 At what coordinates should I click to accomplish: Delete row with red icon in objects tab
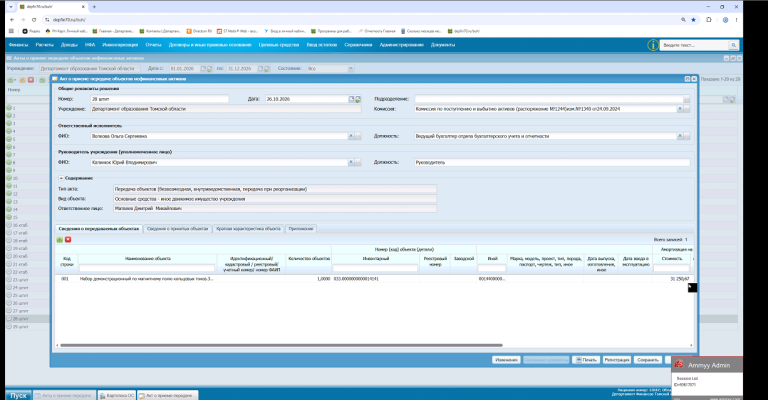[x=68, y=239]
